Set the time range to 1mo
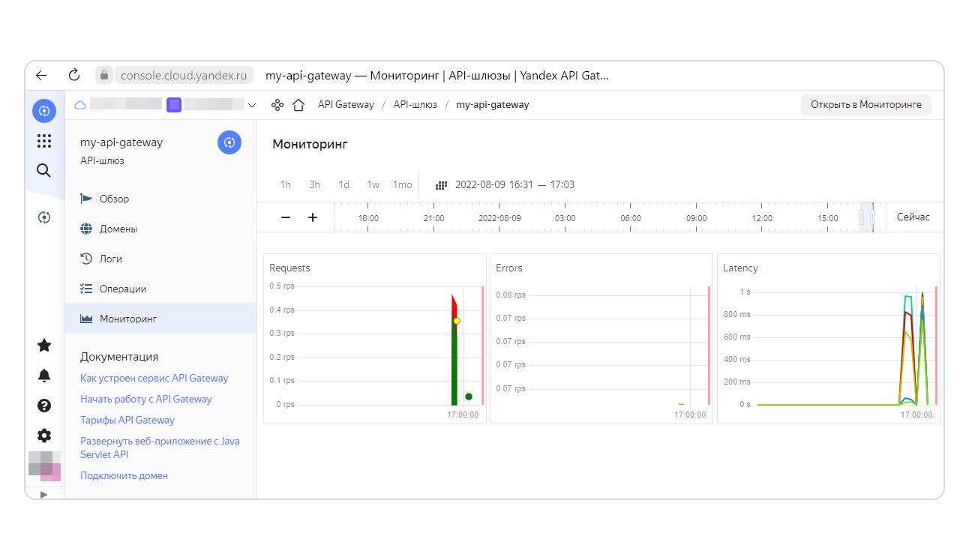This screenshot has height=560, width=969. 403,184
